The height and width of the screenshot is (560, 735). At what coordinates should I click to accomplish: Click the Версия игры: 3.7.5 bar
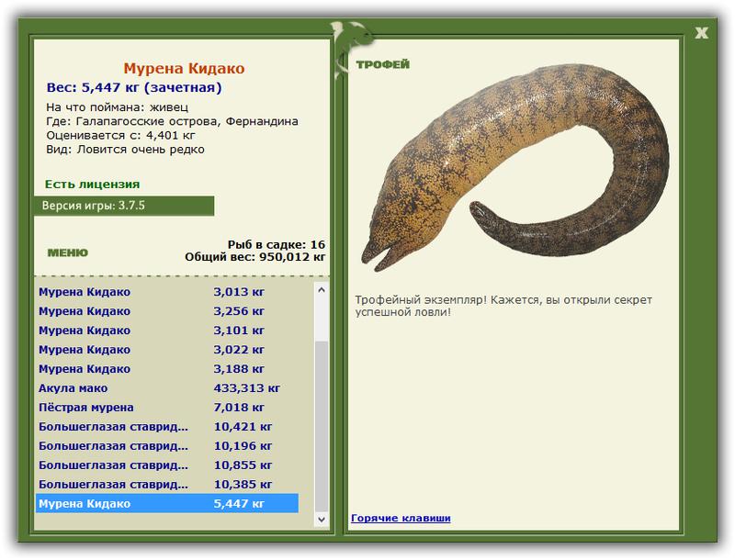124,206
